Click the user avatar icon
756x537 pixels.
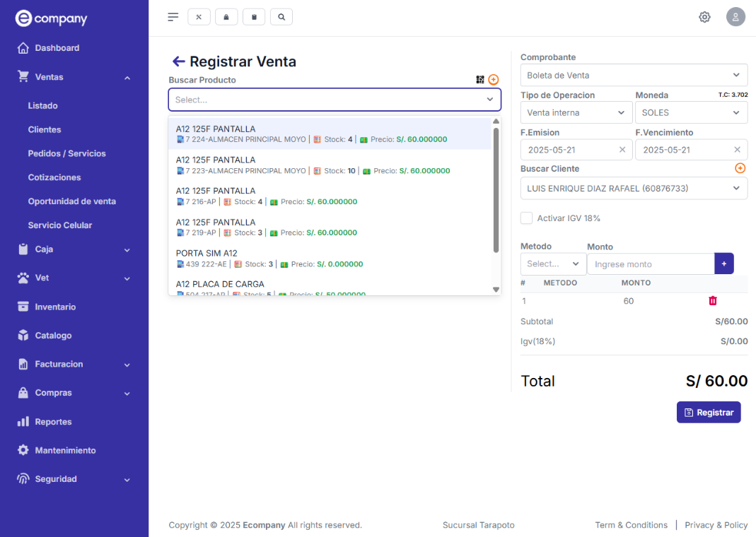tap(735, 17)
